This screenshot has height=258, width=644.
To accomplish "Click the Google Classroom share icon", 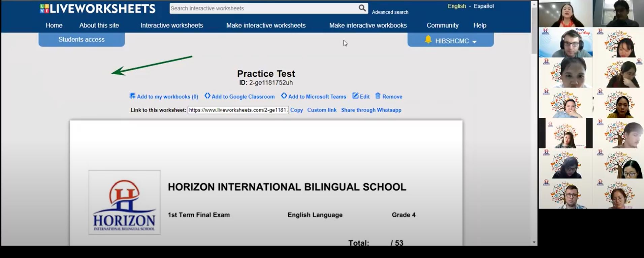I will (x=207, y=96).
